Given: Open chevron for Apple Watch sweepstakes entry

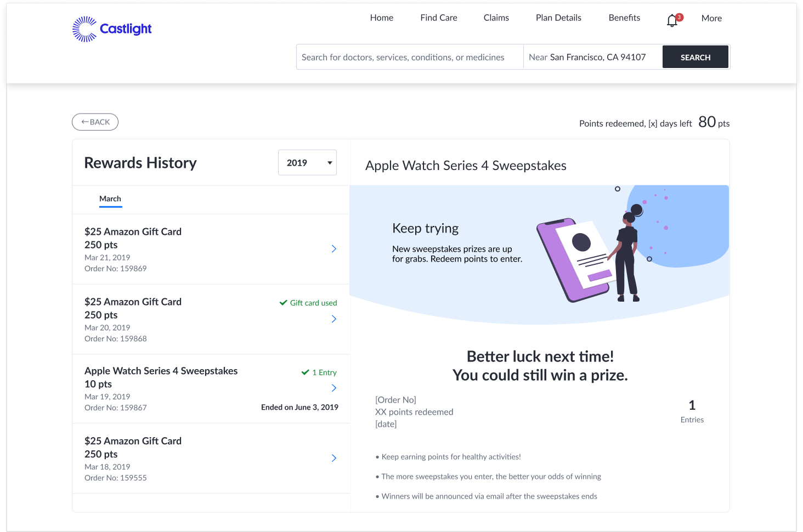Looking at the screenshot, I should point(333,388).
